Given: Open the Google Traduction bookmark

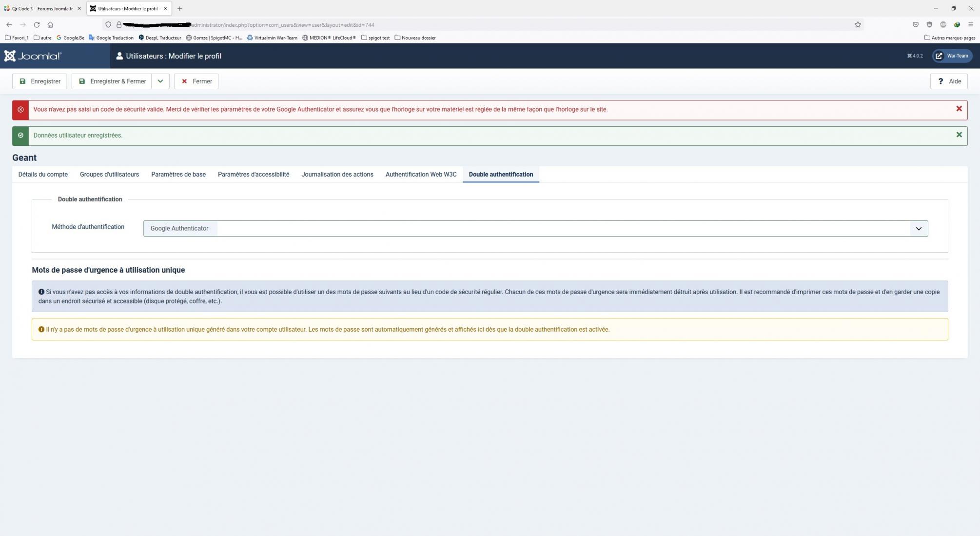Looking at the screenshot, I should tap(111, 38).
